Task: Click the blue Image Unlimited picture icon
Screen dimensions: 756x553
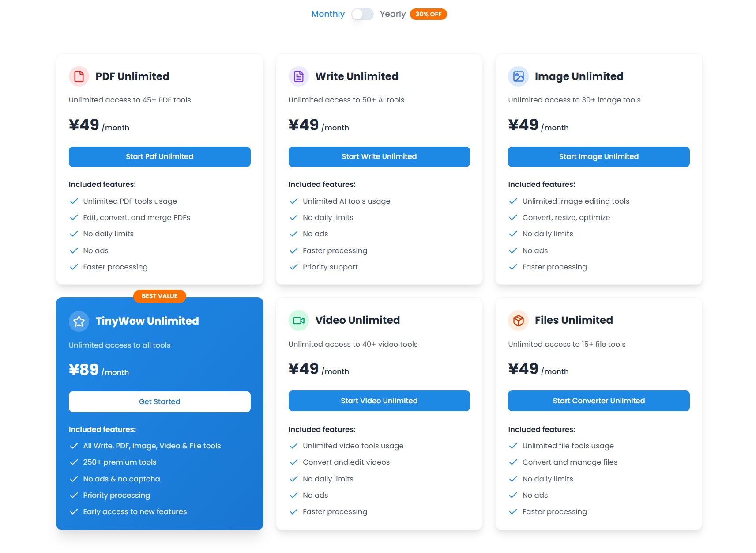Action: [518, 76]
